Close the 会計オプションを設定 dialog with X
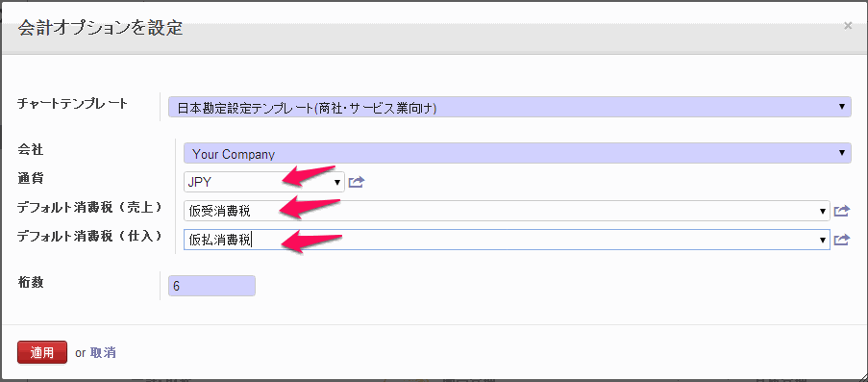This screenshot has width=868, height=382. 848,26
